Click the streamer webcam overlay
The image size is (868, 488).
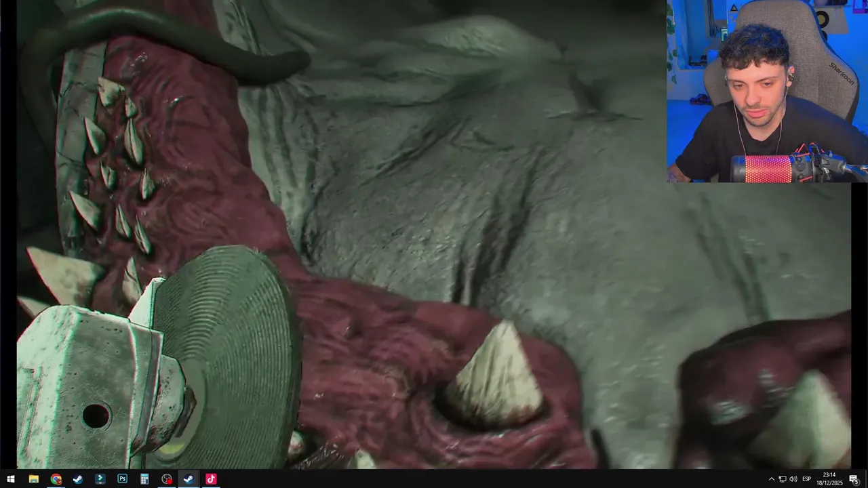(767, 91)
